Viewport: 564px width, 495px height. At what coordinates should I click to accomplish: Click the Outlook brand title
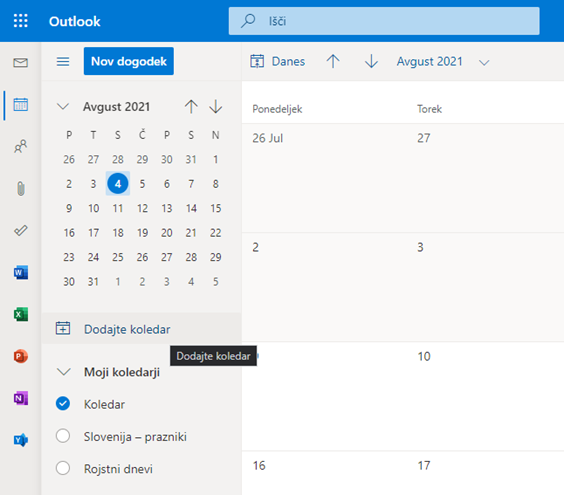74,21
